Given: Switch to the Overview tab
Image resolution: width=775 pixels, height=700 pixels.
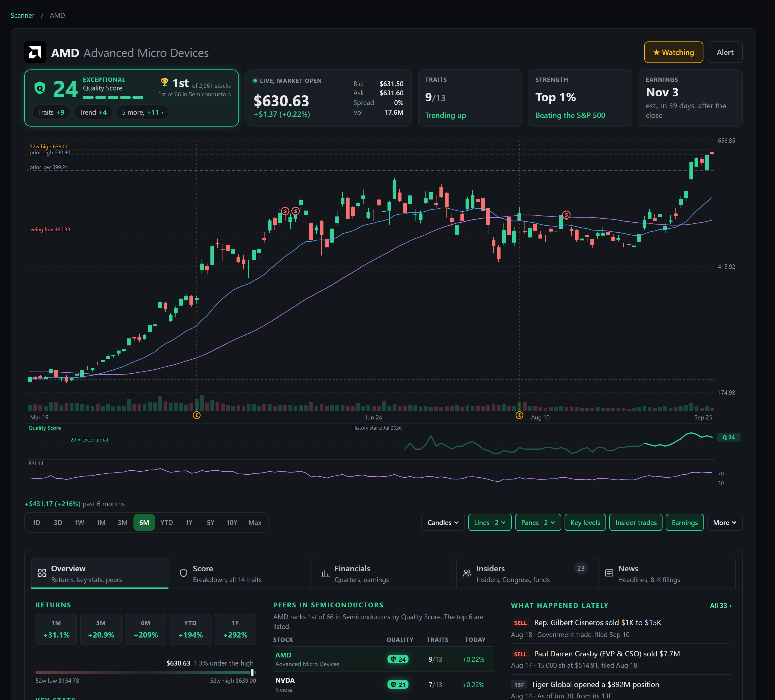Looking at the screenshot, I should [x=100, y=573].
